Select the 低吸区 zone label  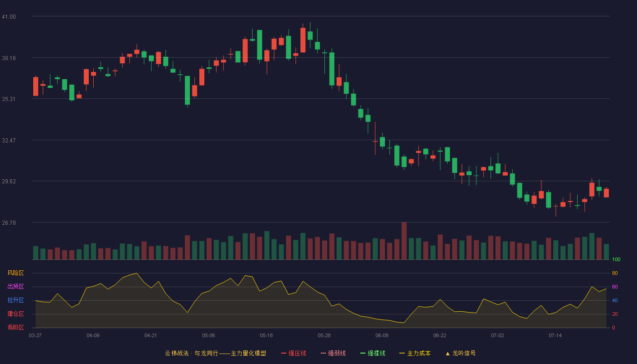tap(15, 327)
